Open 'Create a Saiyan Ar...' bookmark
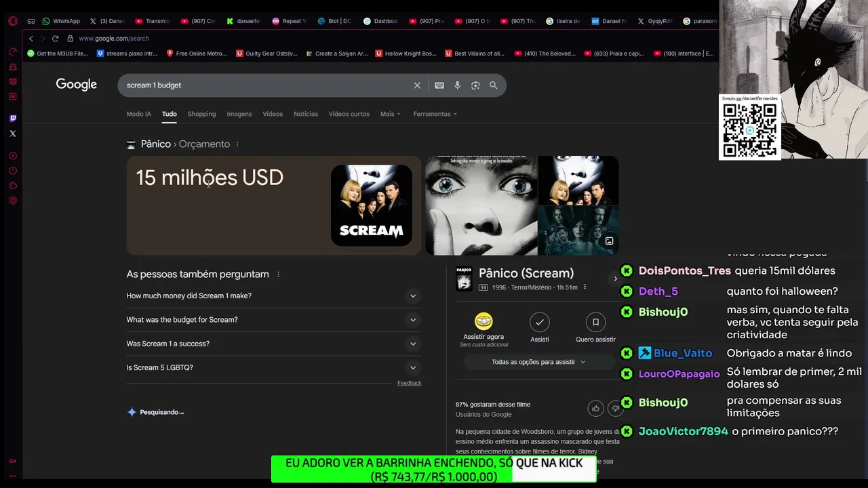This screenshot has height=488, width=868. click(x=336, y=54)
